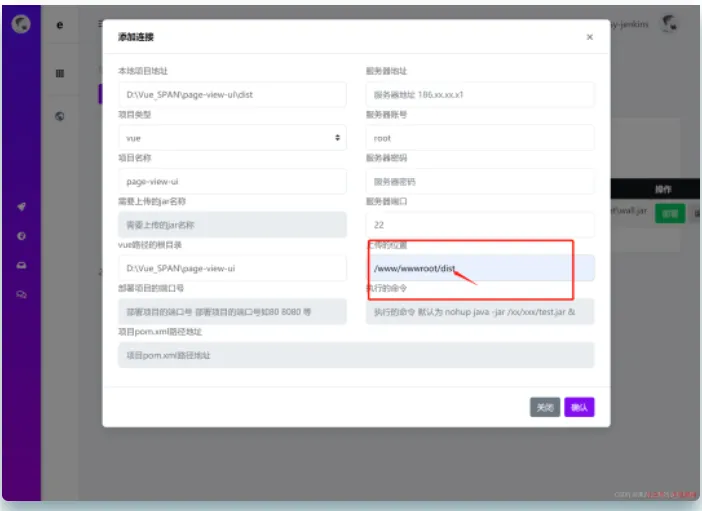
Task: Click the green button in the background table row
Action: click(670, 214)
